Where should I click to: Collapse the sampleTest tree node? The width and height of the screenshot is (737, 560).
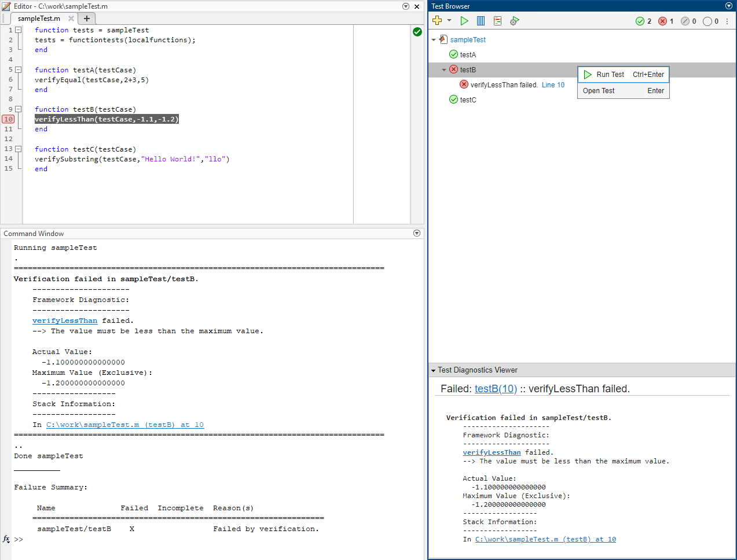pyautogui.click(x=434, y=40)
